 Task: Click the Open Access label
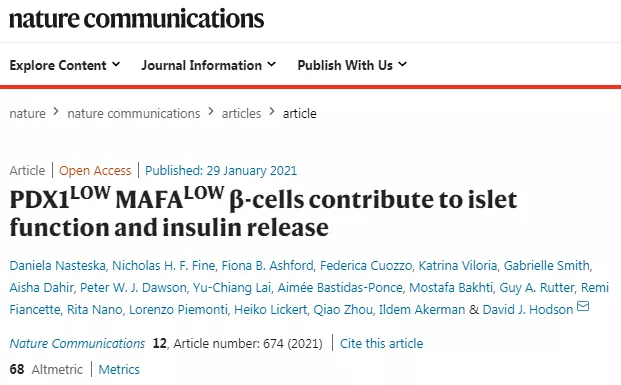click(95, 171)
